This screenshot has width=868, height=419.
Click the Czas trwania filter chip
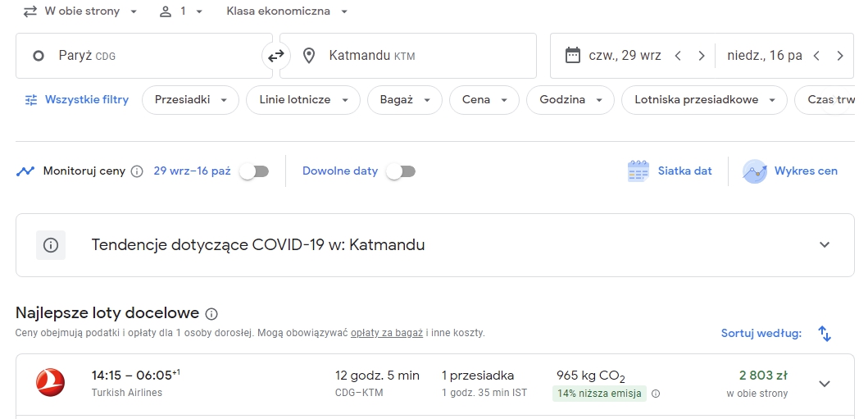pos(825,100)
